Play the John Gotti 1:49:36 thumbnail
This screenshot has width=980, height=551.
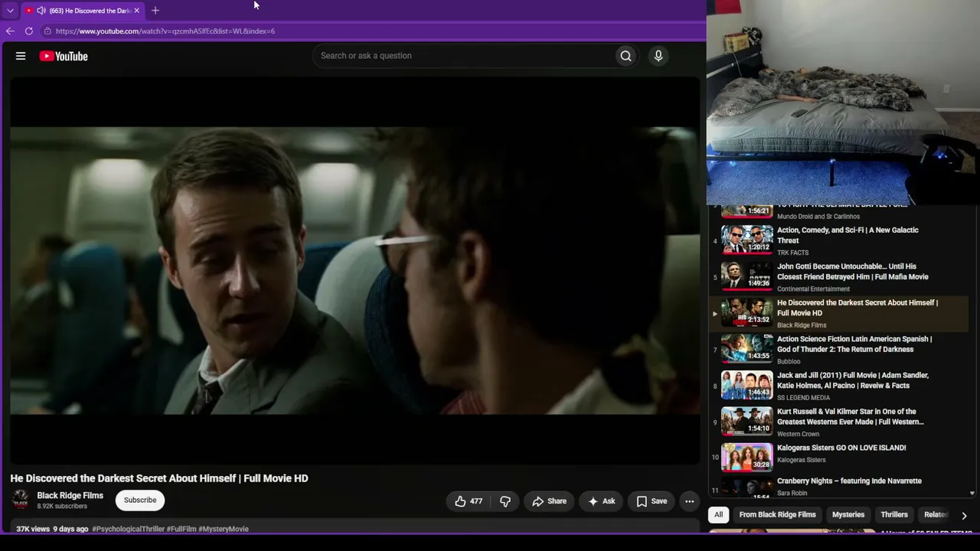click(746, 275)
